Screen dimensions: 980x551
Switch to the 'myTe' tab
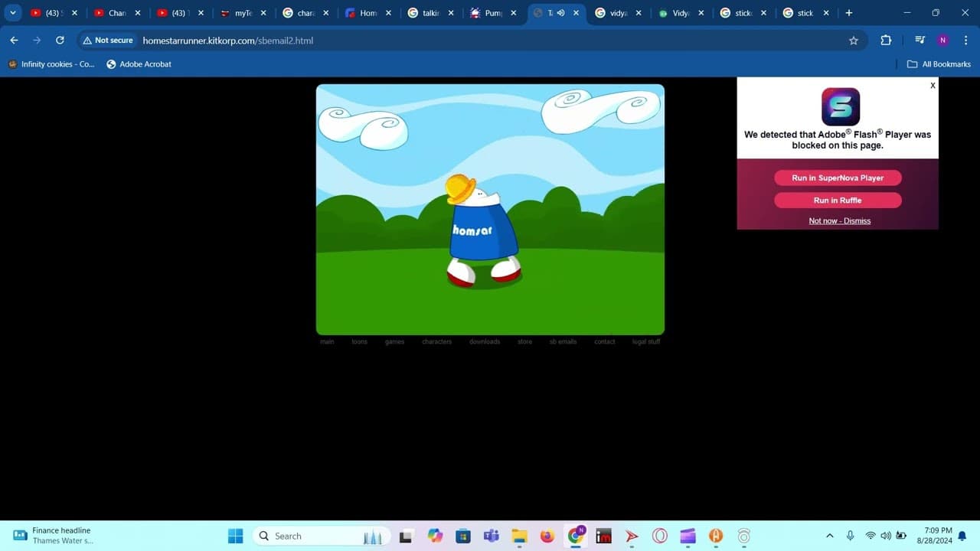243,13
